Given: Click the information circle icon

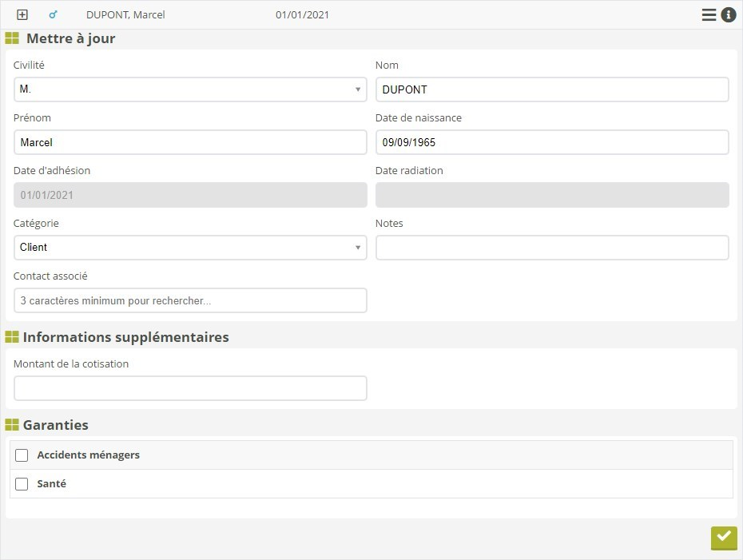Looking at the screenshot, I should coord(729,15).
